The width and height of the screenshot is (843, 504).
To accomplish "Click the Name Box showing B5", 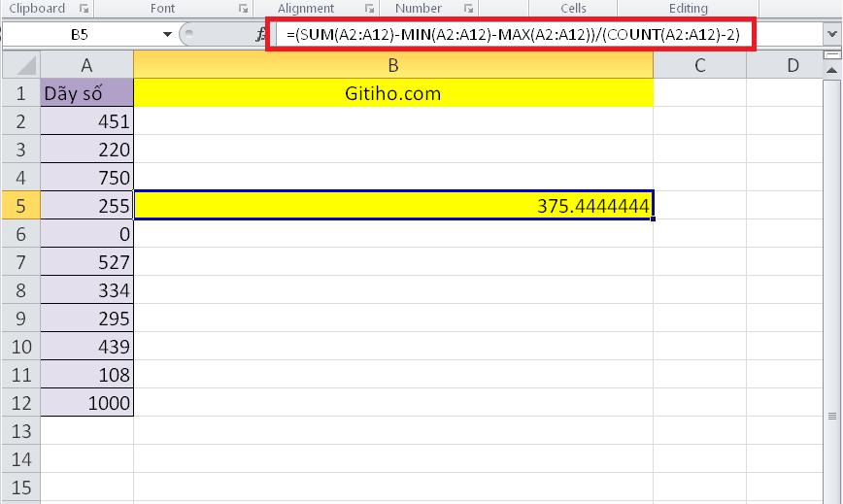I will [80, 34].
